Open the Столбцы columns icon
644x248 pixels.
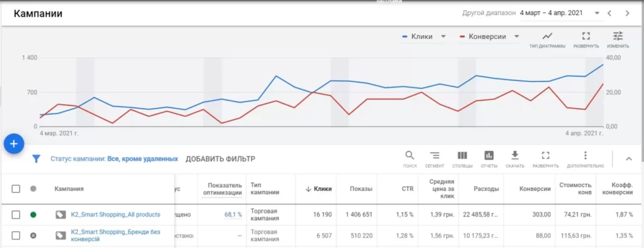pyautogui.click(x=462, y=155)
